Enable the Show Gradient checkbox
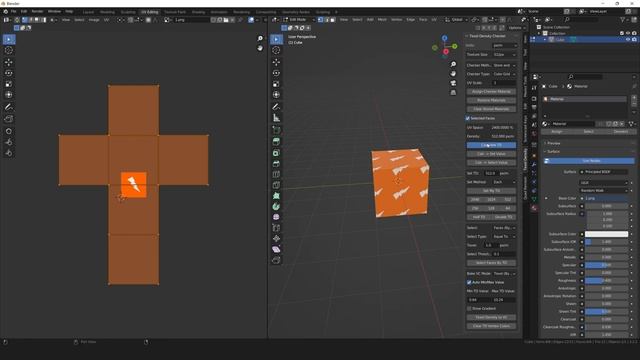This screenshot has width=640, height=360. tap(469, 309)
